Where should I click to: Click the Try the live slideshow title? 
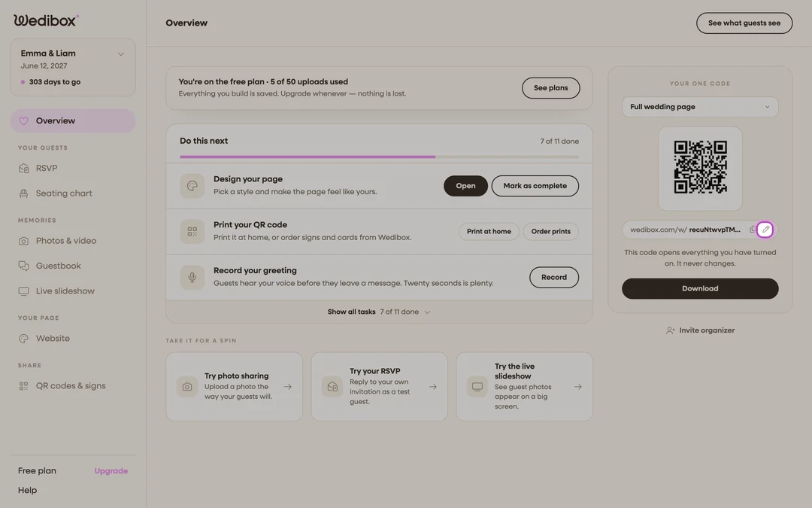tap(515, 372)
